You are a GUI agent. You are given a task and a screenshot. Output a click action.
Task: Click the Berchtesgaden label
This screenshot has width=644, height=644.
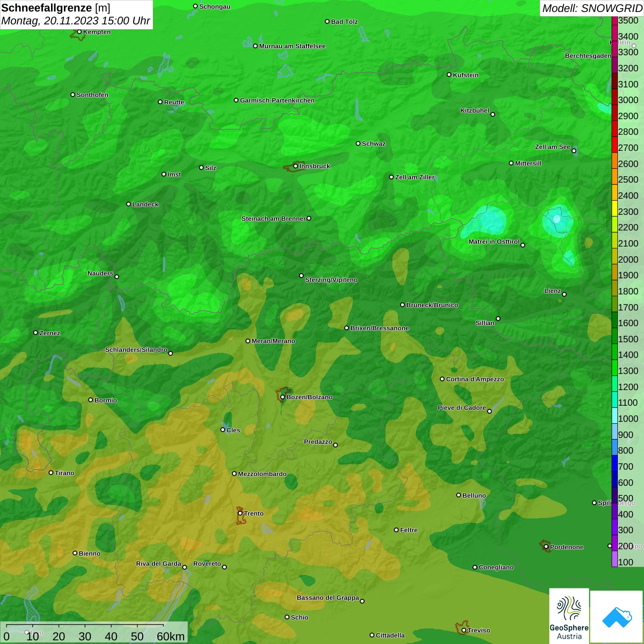point(588,56)
